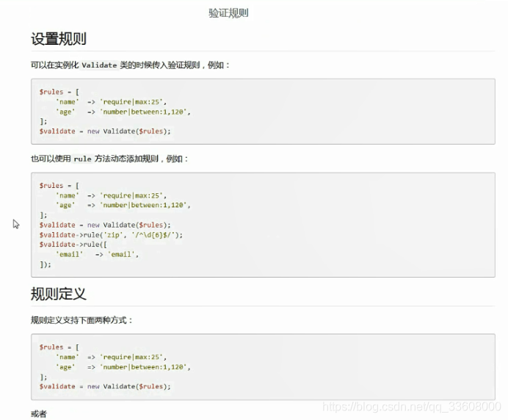The width and height of the screenshot is (508, 420).
Task: Click new Validate($rules) line in the zip rule block
Action: 105,225
